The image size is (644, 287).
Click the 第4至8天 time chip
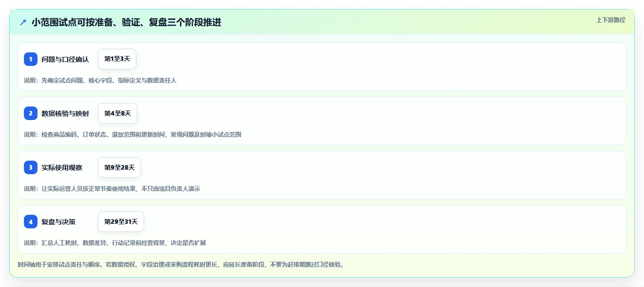pyautogui.click(x=117, y=113)
